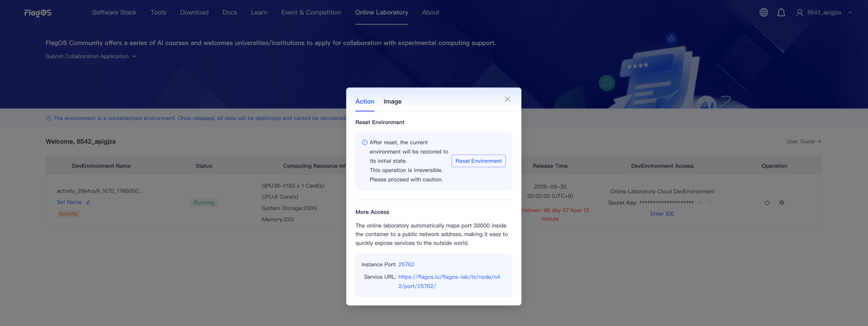The height and width of the screenshot is (326, 868).
Task: Click the Reset Environment button
Action: [479, 161]
